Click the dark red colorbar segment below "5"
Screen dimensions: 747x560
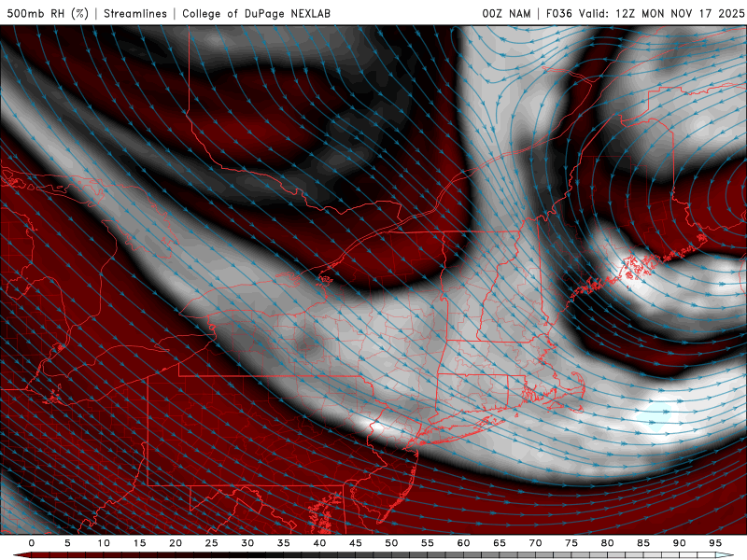(75, 555)
